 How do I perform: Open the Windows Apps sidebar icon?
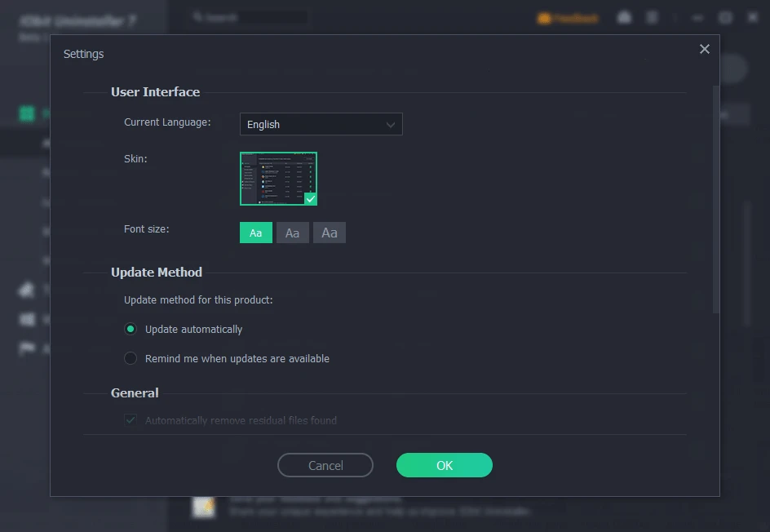[x=27, y=319]
